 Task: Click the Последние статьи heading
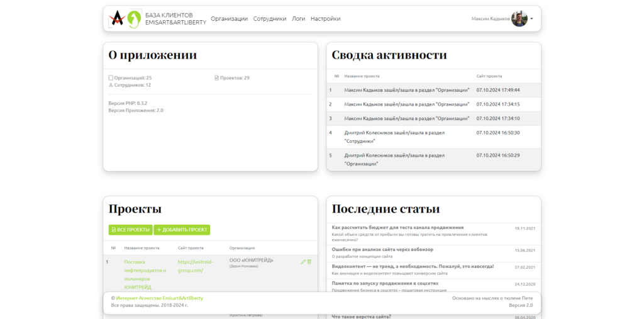click(386, 209)
